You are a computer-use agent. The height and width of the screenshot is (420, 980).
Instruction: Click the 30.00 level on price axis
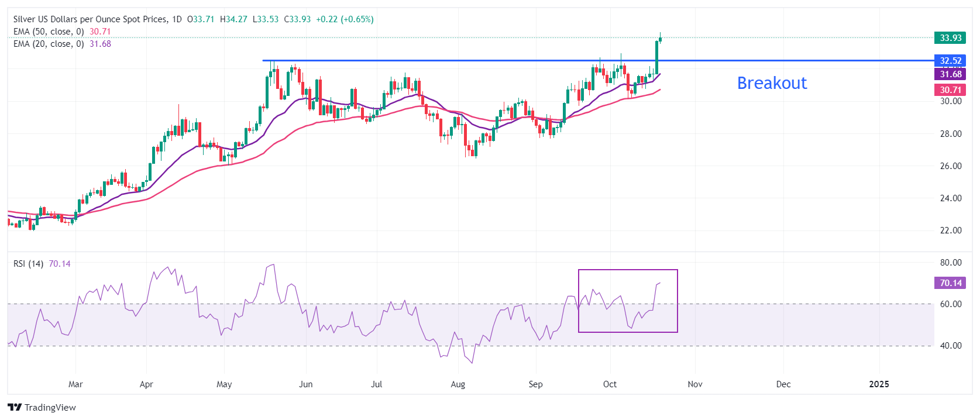[x=951, y=101]
